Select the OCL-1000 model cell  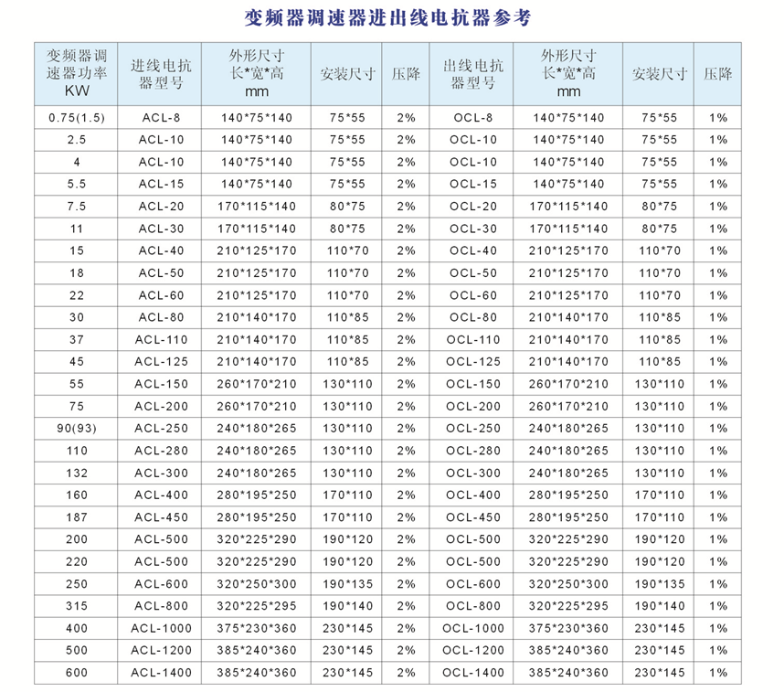point(473,628)
